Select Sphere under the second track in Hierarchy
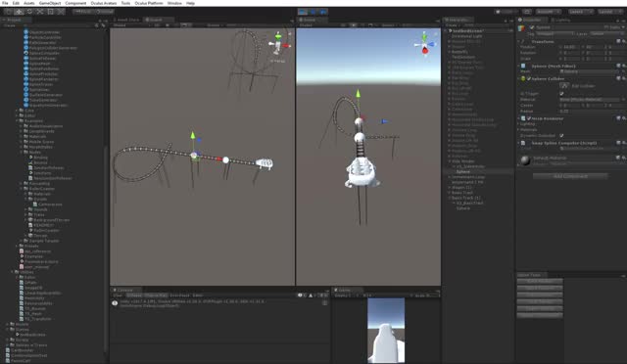 pyautogui.click(x=463, y=208)
